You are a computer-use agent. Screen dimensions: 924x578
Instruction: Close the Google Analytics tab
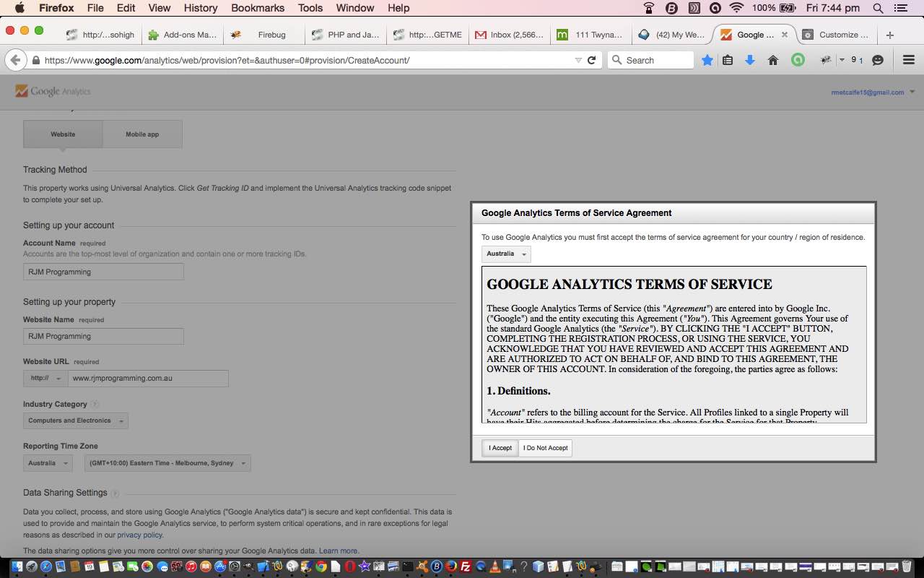[785, 35]
